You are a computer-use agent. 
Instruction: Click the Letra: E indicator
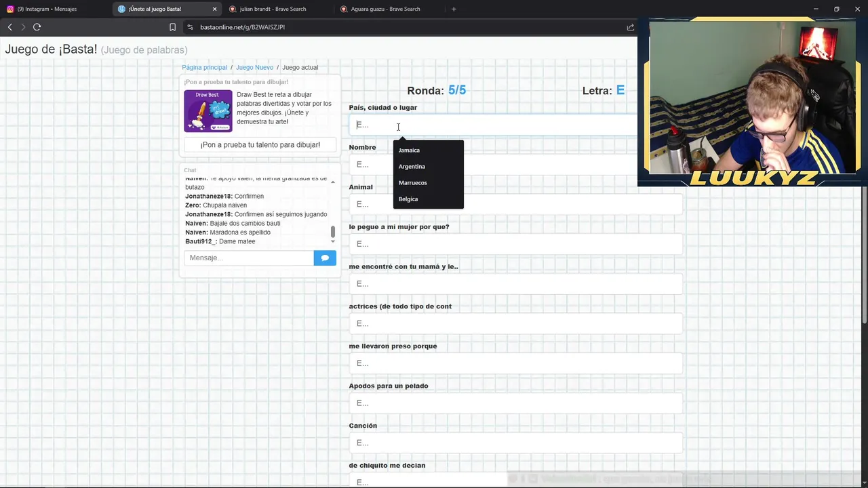[604, 90]
